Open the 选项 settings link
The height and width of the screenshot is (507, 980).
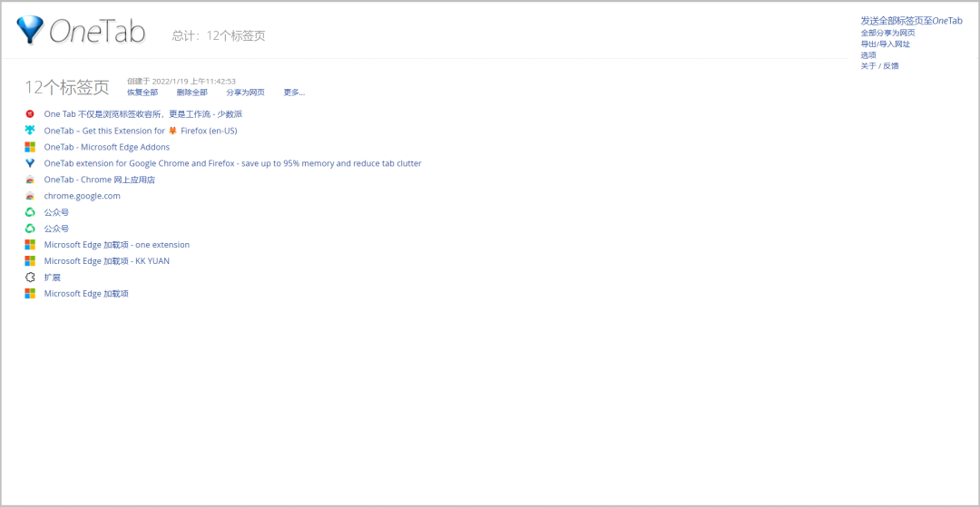[868, 55]
